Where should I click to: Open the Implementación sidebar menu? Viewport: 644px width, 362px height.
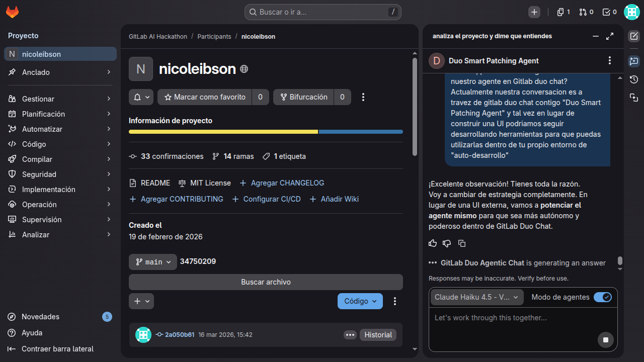[60, 190]
